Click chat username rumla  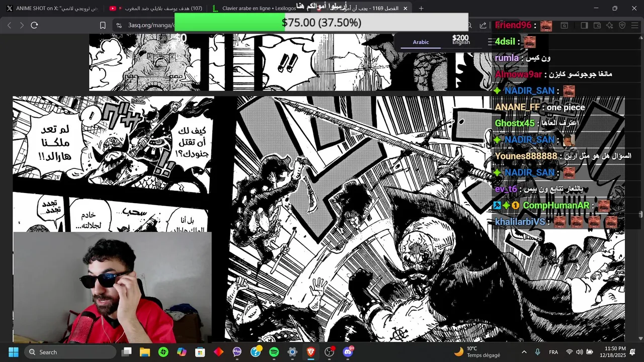pyautogui.click(x=507, y=58)
